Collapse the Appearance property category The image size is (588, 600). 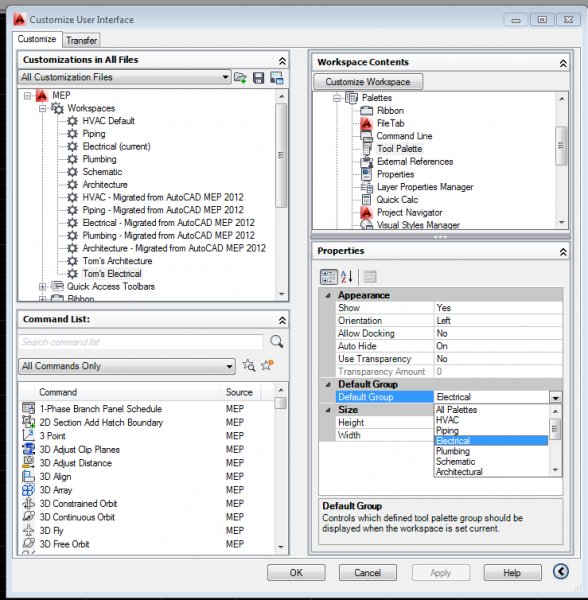[x=328, y=296]
